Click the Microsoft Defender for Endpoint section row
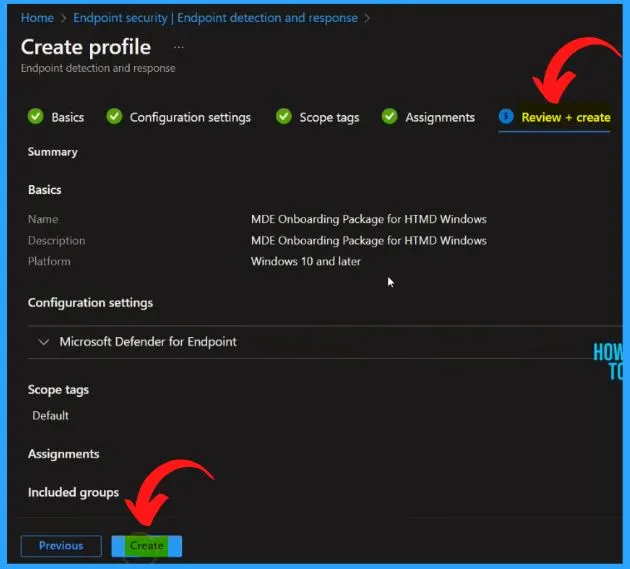630x569 pixels. tap(325, 342)
